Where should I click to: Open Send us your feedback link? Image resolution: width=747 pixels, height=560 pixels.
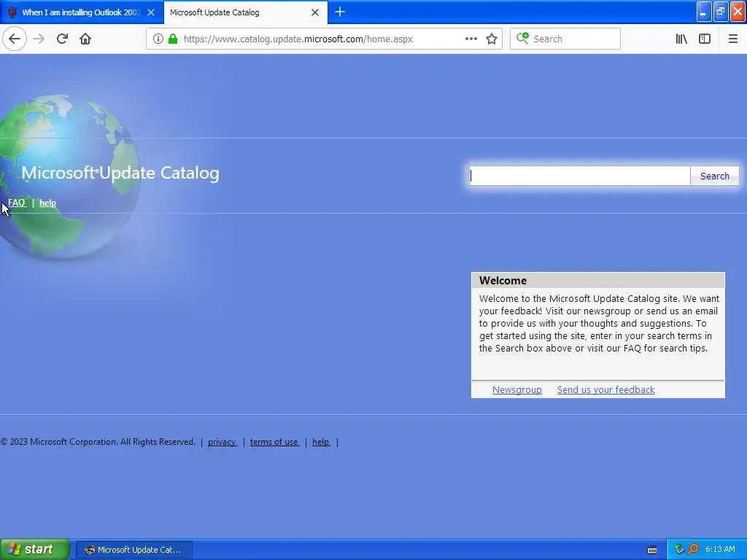pos(606,389)
